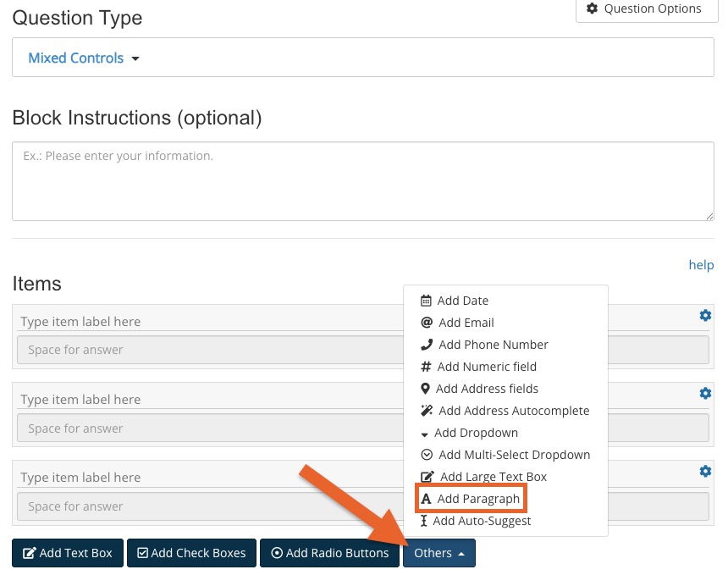Click the magic wand Address Autocomplete icon

[x=426, y=411]
